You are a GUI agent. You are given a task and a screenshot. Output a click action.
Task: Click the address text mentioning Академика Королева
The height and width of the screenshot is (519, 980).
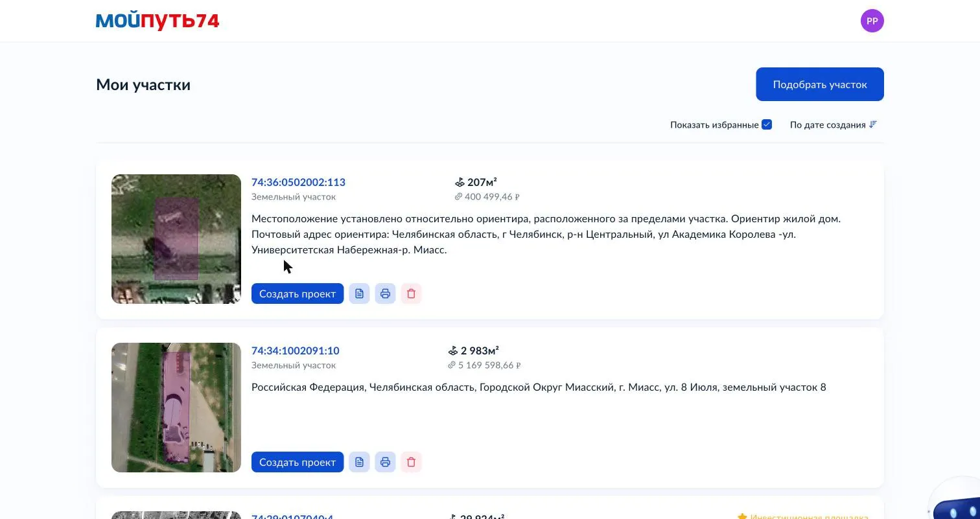point(546,235)
